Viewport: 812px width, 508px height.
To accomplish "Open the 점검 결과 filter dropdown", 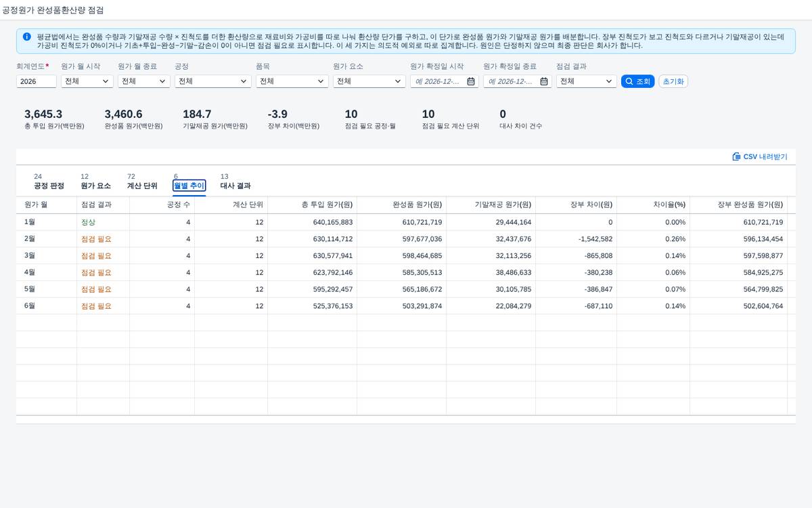I will [x=587, y=81].
